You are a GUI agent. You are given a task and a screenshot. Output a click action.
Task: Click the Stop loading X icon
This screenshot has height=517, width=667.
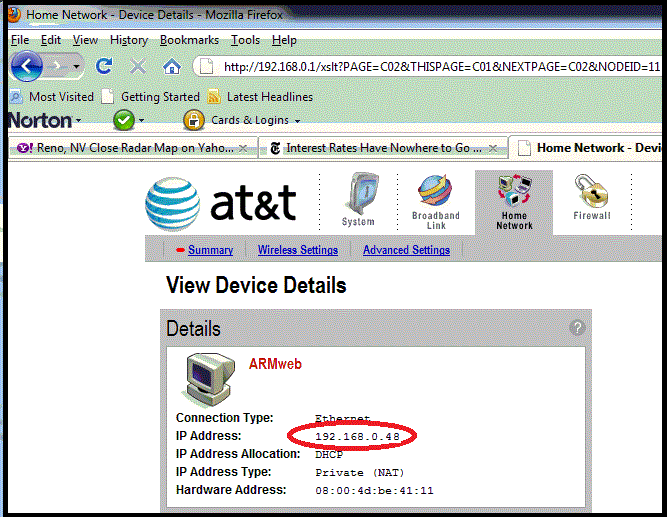coord(138,67)
